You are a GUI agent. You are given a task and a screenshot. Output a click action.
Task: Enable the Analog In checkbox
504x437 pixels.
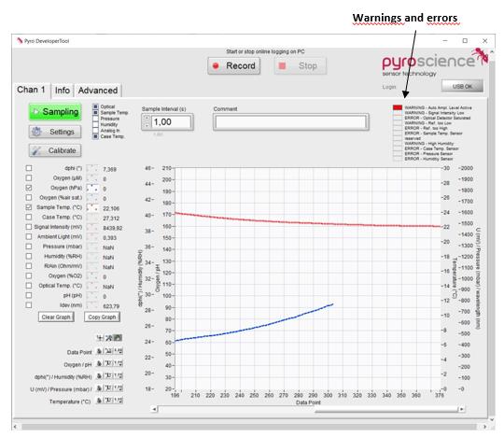95,130
